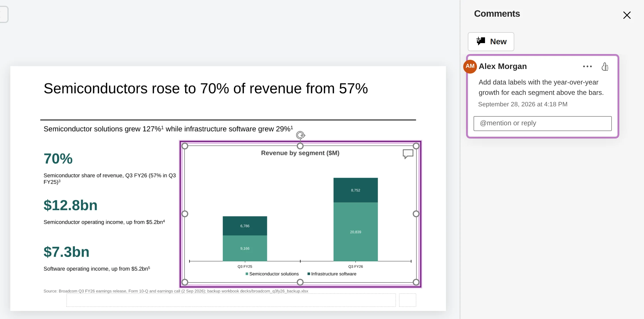Click the Comments pane heading
Image resolution: width=644 pixels, height=319 pixels.
(497, 14)
